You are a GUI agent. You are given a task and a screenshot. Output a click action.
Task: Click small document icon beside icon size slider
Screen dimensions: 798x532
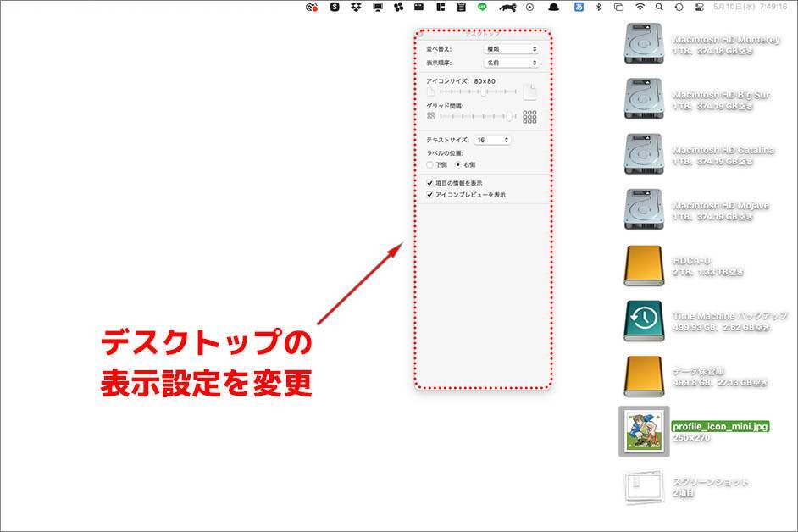tap(431, 92)
